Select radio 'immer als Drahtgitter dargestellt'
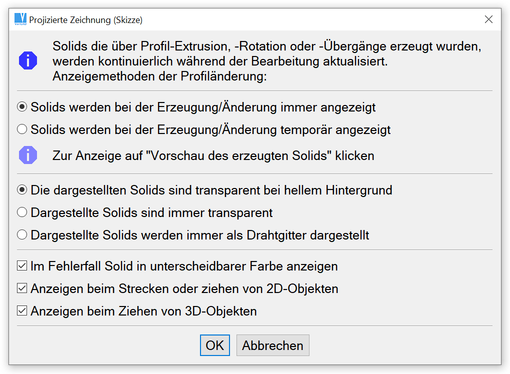The height and width of the screenshot is (374, 510). point(22,235)
